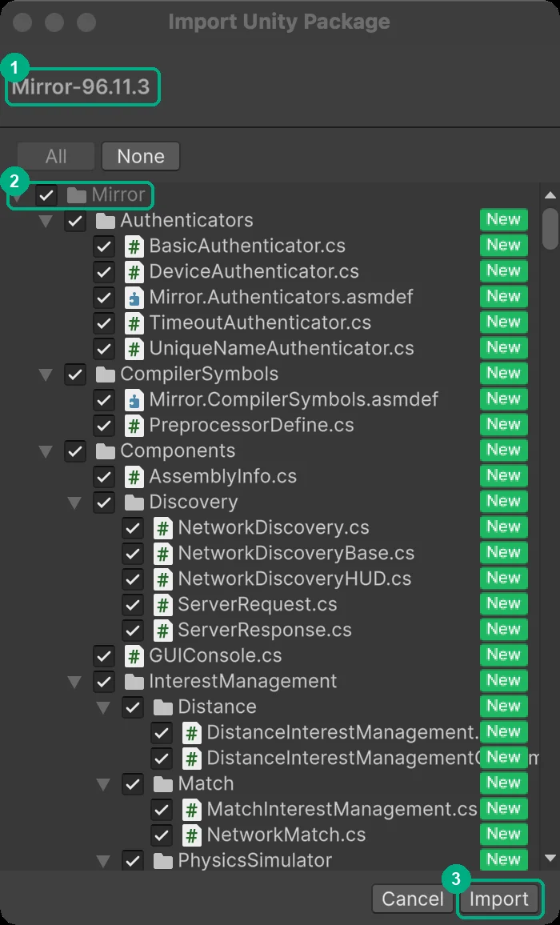Click the folder icon of Authenticators
This screenshot has height=925, width=560.
coord(105,221)
